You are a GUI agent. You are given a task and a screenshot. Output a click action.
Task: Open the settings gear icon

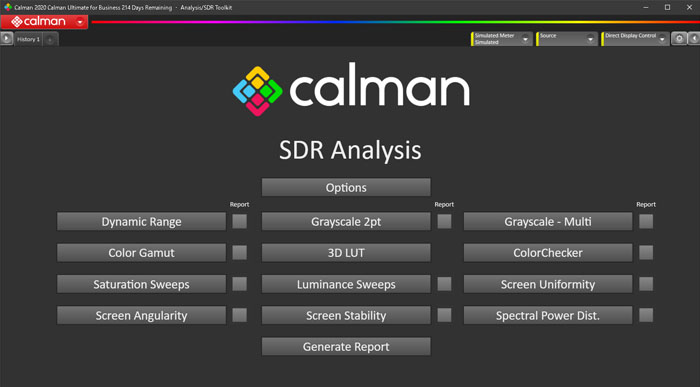click(x=679, y=39)
